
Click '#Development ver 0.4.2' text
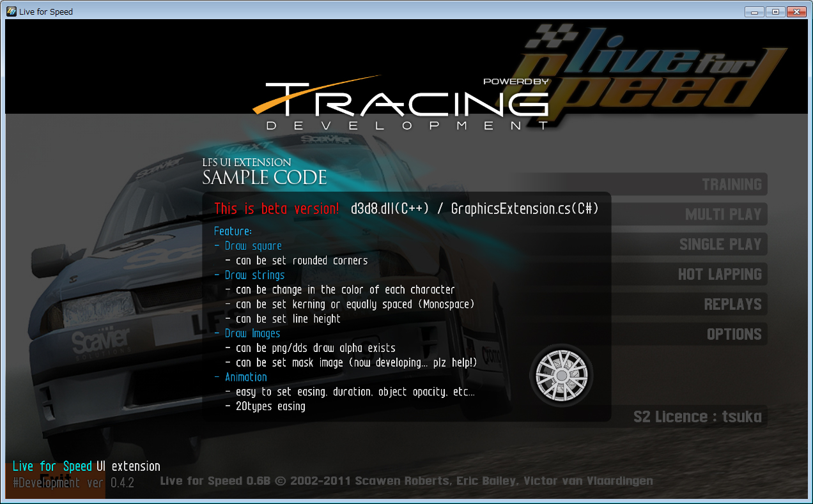pos(74,483)
